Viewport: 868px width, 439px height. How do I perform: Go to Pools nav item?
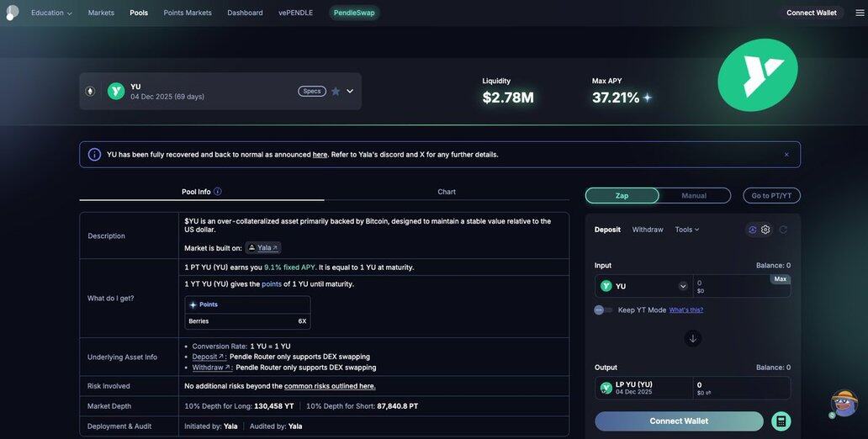[139, 13]
